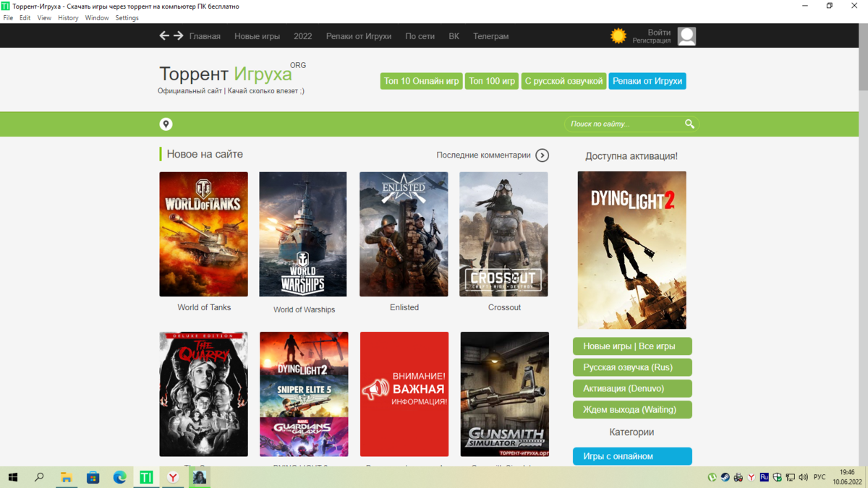Open Репаки от Игрухи nav link
Image resolution: width=868 pixels, height=488 pixels.
(x=359, y=36)
